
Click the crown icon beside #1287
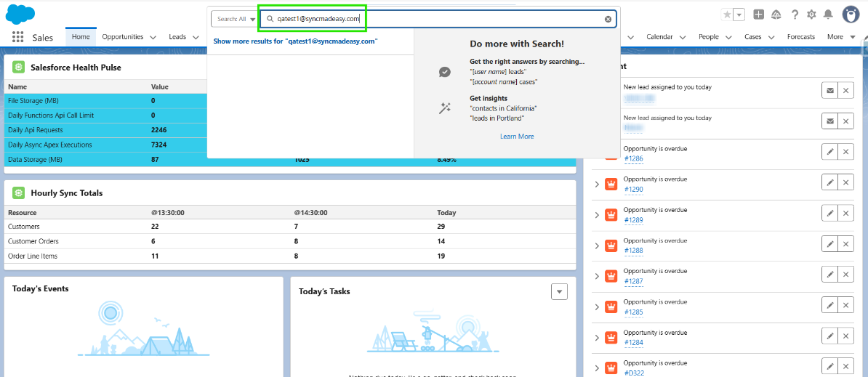611,276
